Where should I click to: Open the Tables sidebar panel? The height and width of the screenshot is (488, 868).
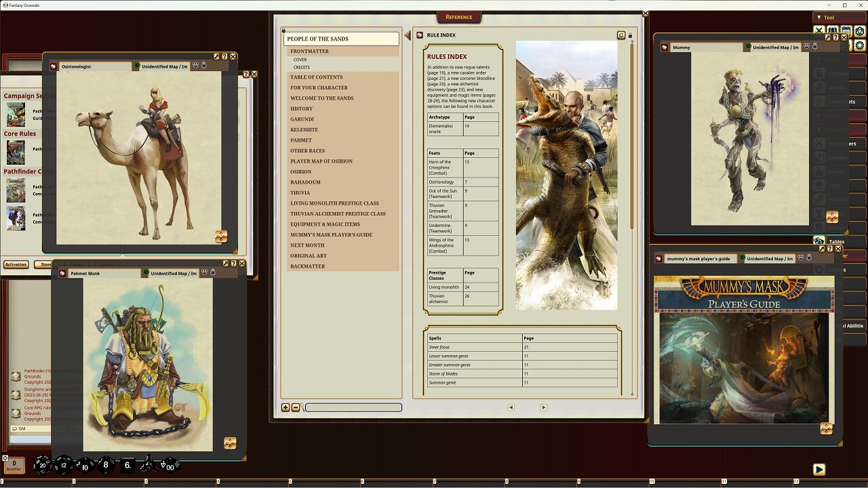837,241
